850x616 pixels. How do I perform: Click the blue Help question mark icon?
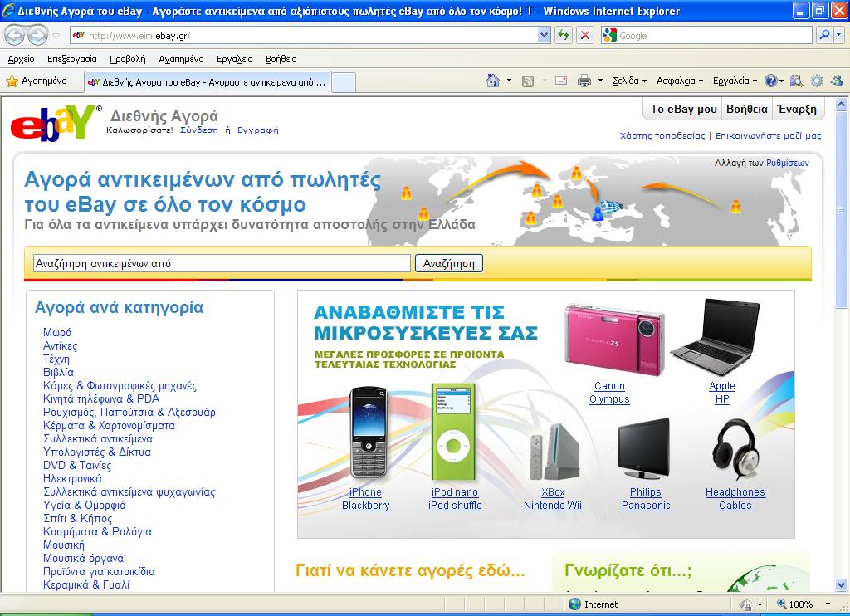[x=770, y=81]
